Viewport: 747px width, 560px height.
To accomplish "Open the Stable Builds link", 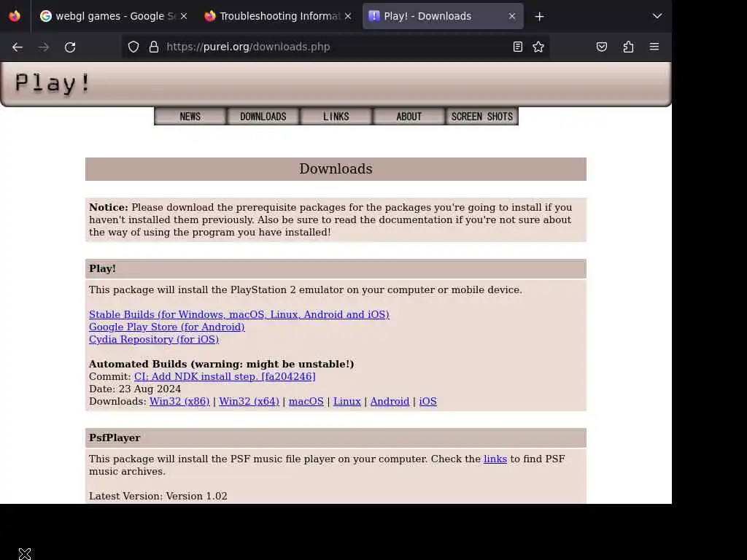I will point(239,315).
